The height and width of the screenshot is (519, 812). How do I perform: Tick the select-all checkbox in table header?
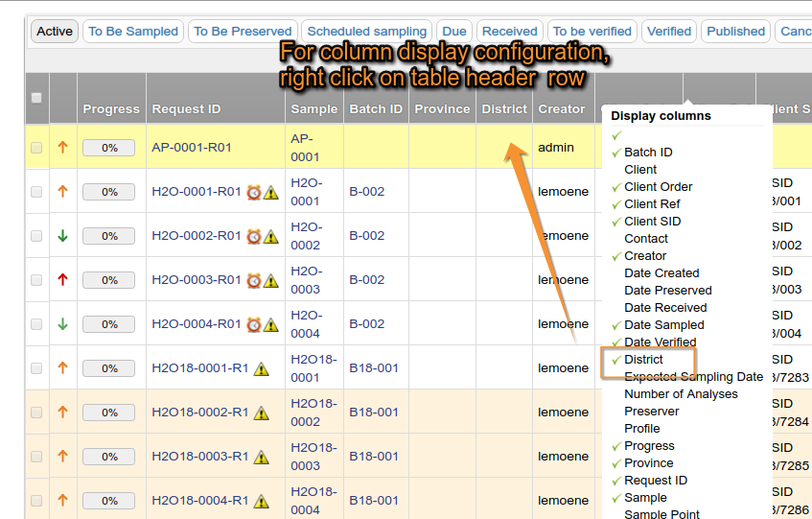(36, 98)
